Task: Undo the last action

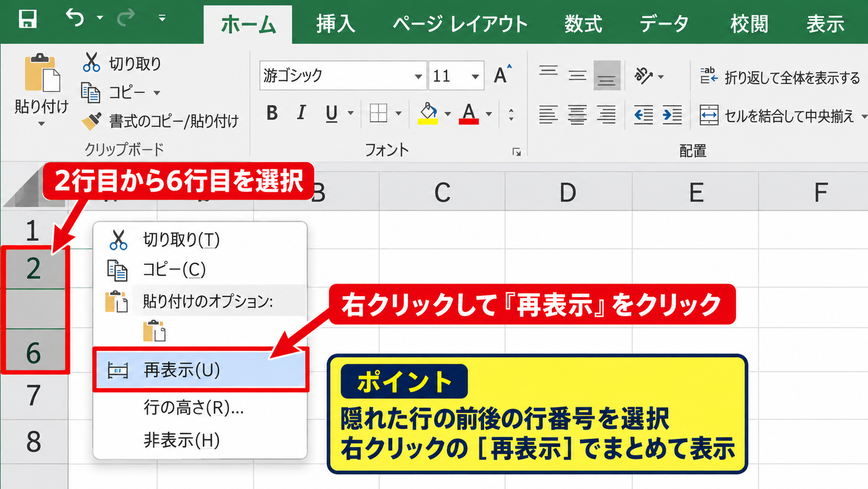Action: 75,18
